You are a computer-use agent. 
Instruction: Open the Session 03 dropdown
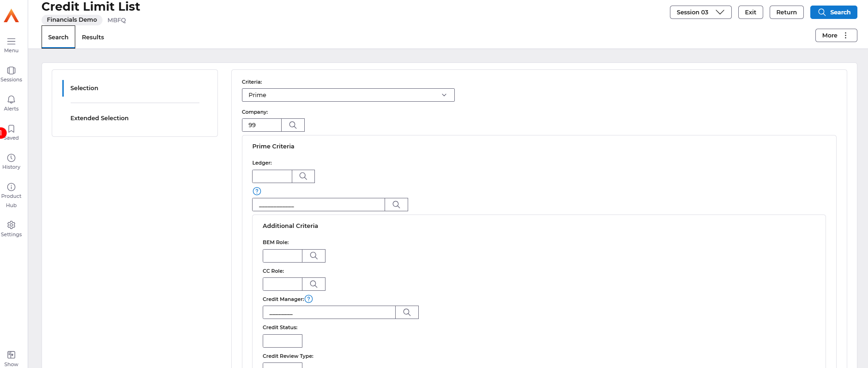pyautogui.click(x=700, y=12)
